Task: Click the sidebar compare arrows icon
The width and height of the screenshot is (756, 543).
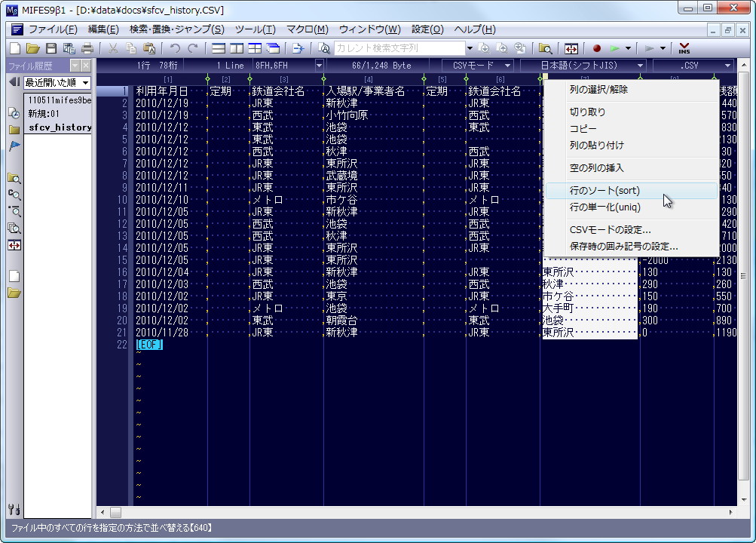Action: (14, 245)
